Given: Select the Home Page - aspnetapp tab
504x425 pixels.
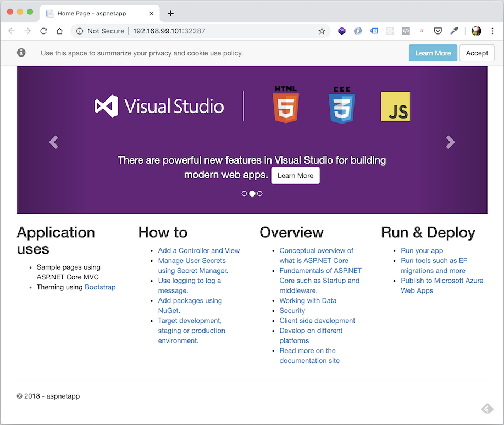Looking at the screenshot, I should point(99,14).
